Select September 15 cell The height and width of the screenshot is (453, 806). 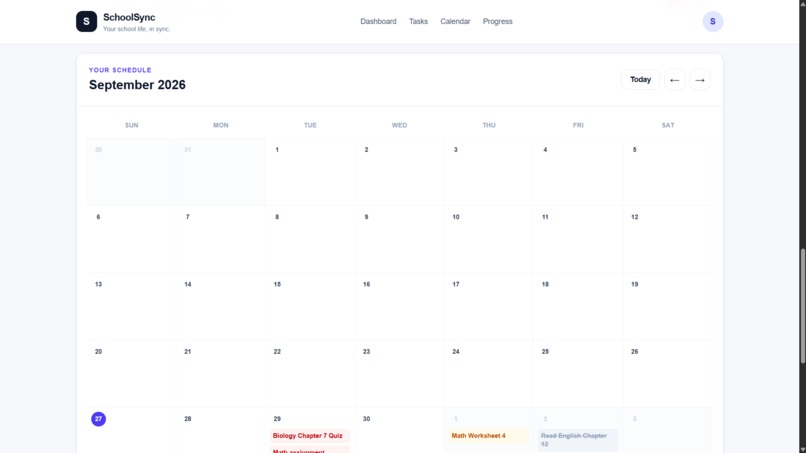tap(310, 306)
